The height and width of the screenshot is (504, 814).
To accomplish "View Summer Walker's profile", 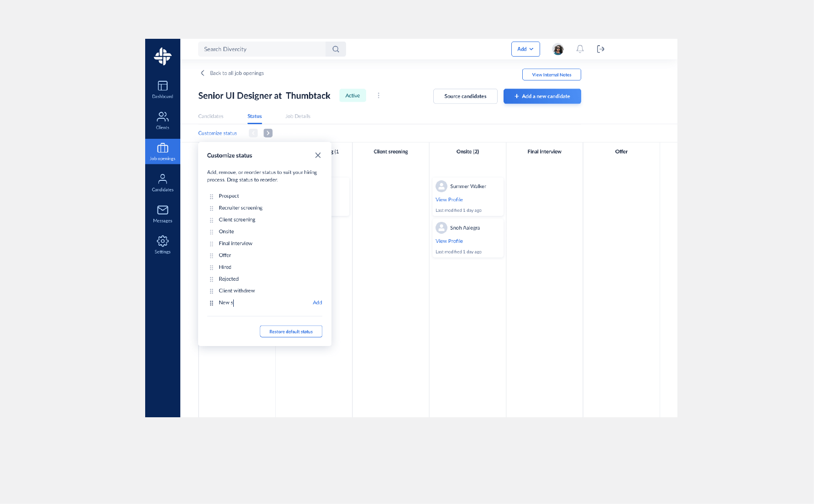I will 449,199.
